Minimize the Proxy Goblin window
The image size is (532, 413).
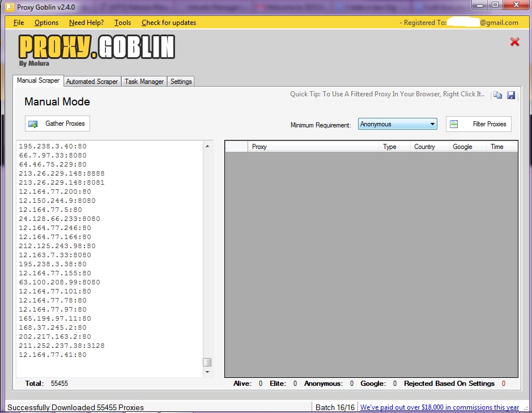(x=480, y=5)
